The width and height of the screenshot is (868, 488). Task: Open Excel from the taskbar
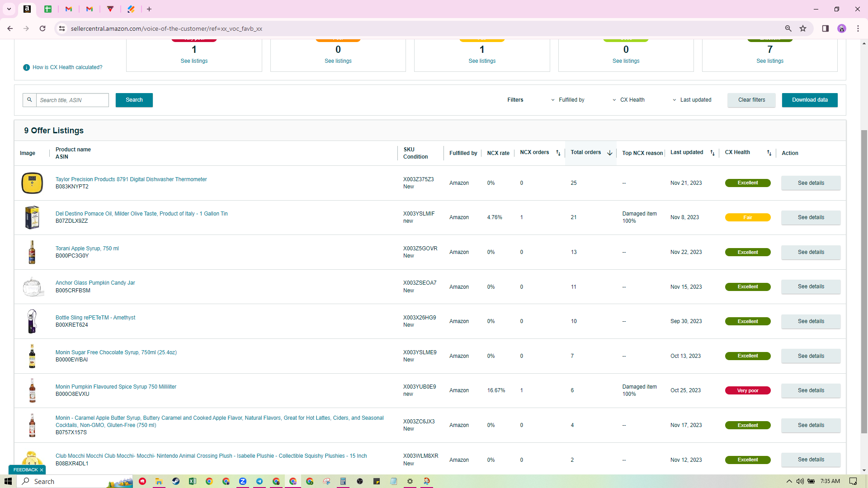[193, 481]
